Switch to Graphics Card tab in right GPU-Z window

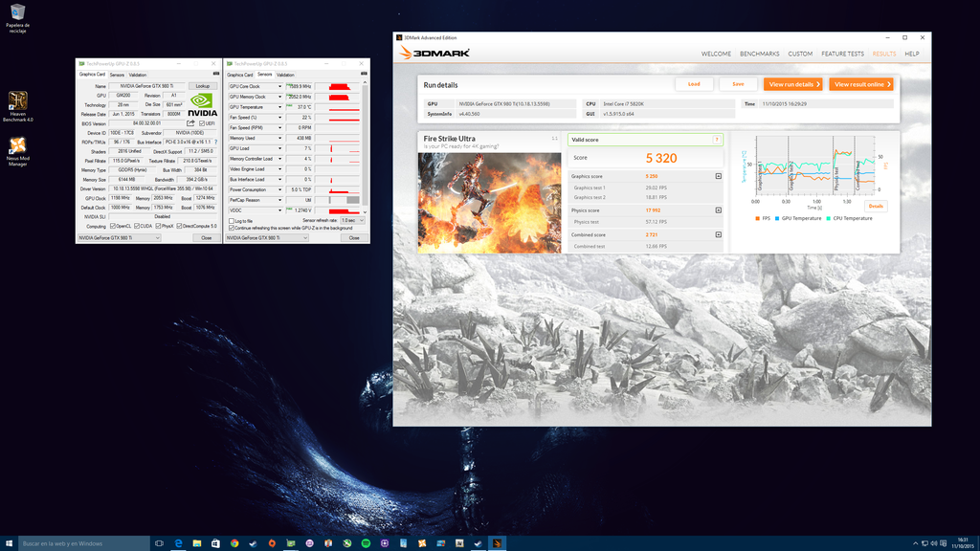click(240, 75)
